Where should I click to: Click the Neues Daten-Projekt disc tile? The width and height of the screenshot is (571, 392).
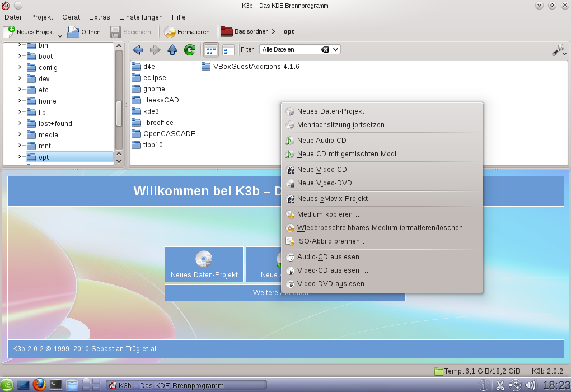coord(204,264)
